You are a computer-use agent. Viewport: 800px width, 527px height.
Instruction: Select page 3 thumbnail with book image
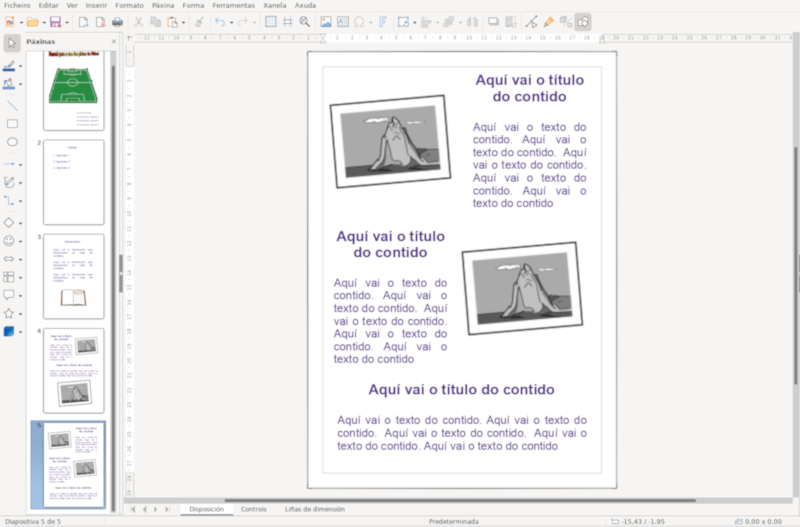pos(73,275)
